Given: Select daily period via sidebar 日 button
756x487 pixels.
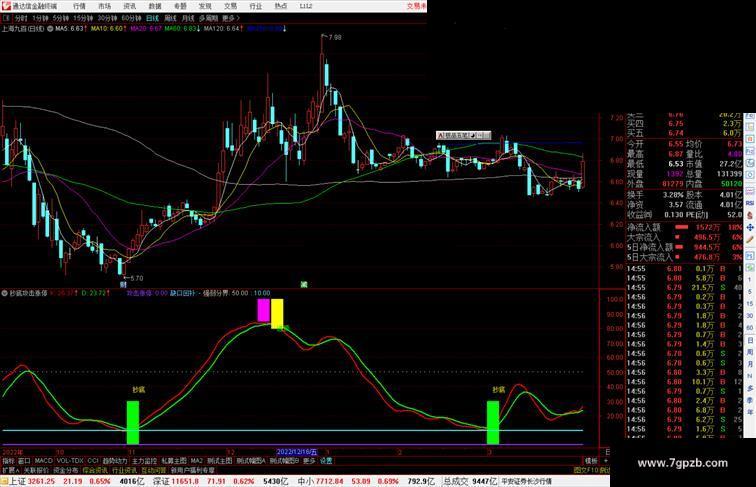Looking at the screenshot, I should click(750, 340).
